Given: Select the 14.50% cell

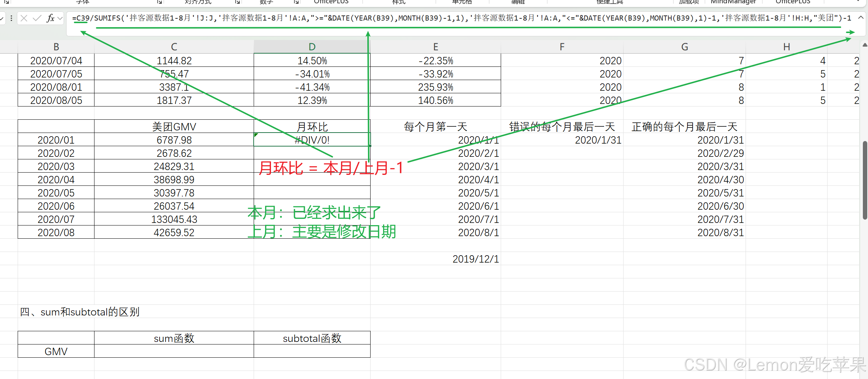Looking at the screenshot, I should click(x=312, y=60).
